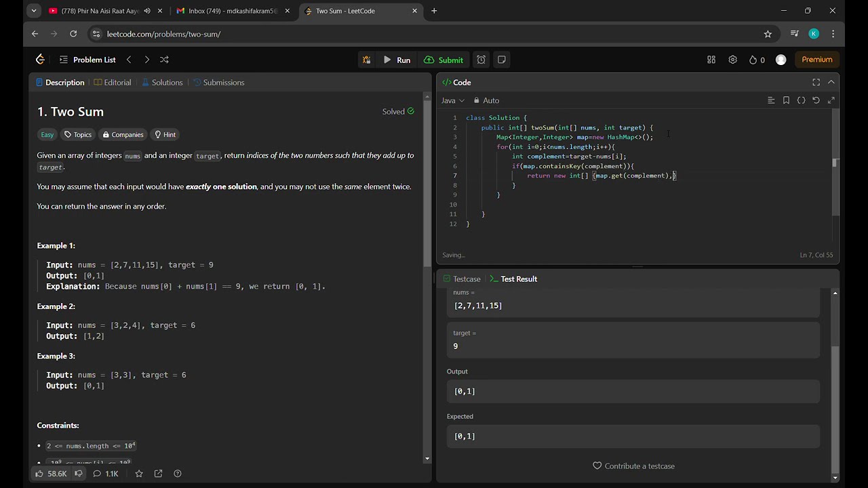This screenshot has width=868, height=488.
Task: Switch to the Editorial tab
Action: coord(113,83)
